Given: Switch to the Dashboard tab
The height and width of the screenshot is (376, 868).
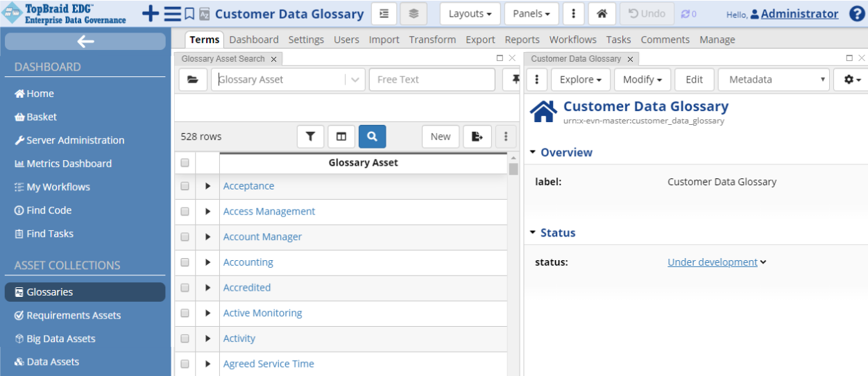Looking at the screenshot, I should (254, 40).
